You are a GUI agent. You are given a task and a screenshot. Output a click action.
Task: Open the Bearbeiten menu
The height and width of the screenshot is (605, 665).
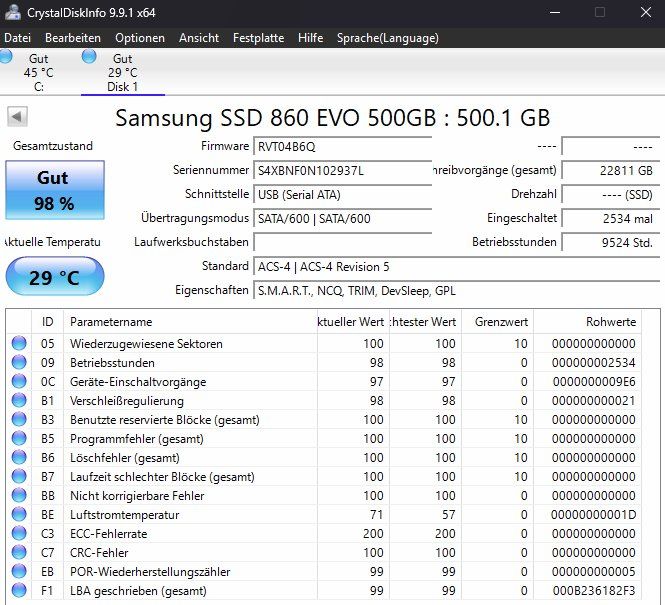(x=73, y=38)
